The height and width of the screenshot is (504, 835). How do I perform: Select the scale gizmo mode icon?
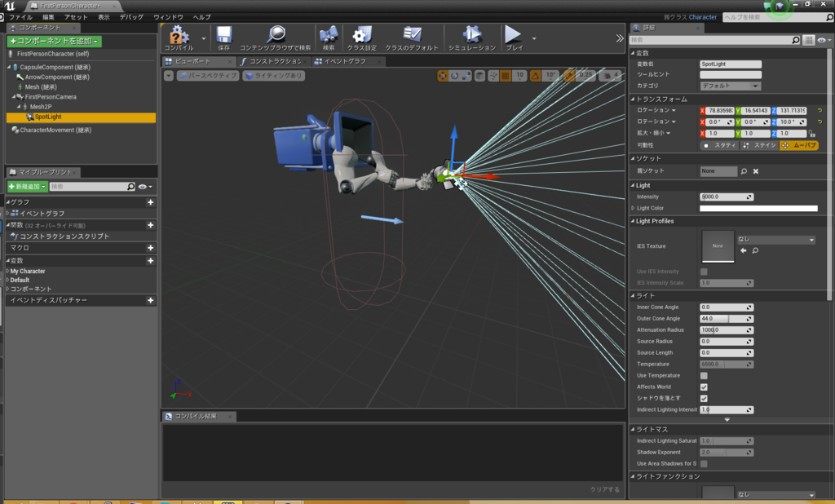(x=466, y=76)
